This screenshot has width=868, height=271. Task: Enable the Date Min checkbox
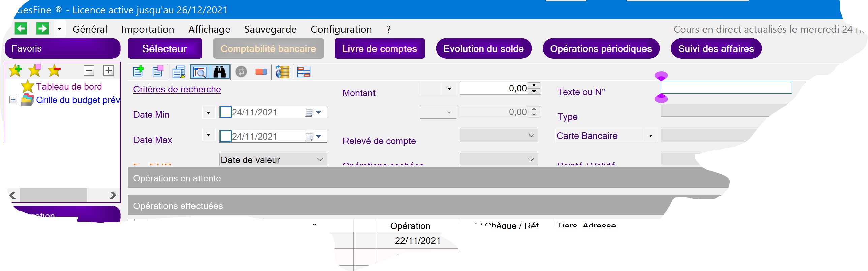coord(226,112)
